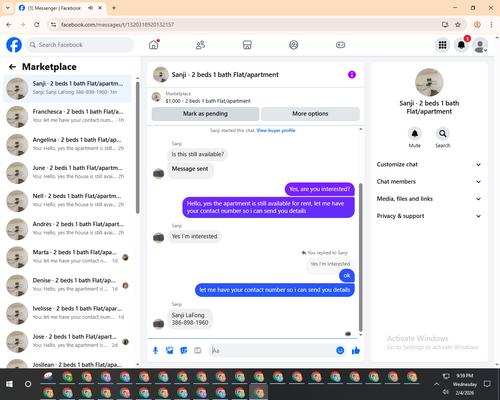
Task: Open Ivelisse 2 beds conversation
Action: pos(67,313)
